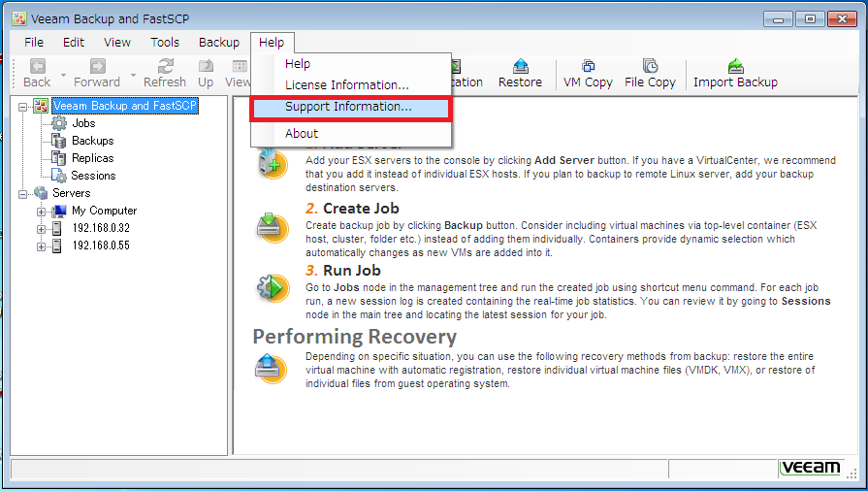
Task: Click the 192.168.0.32 server icon
Action: [57, 228]
